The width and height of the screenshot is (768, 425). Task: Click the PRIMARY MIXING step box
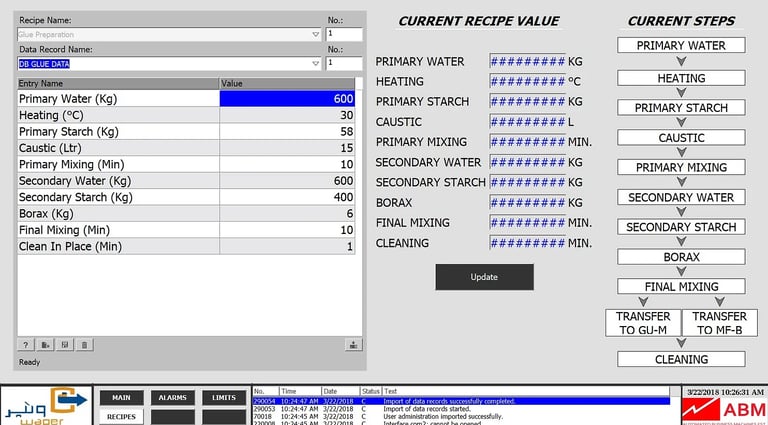[x=681, y=167]
